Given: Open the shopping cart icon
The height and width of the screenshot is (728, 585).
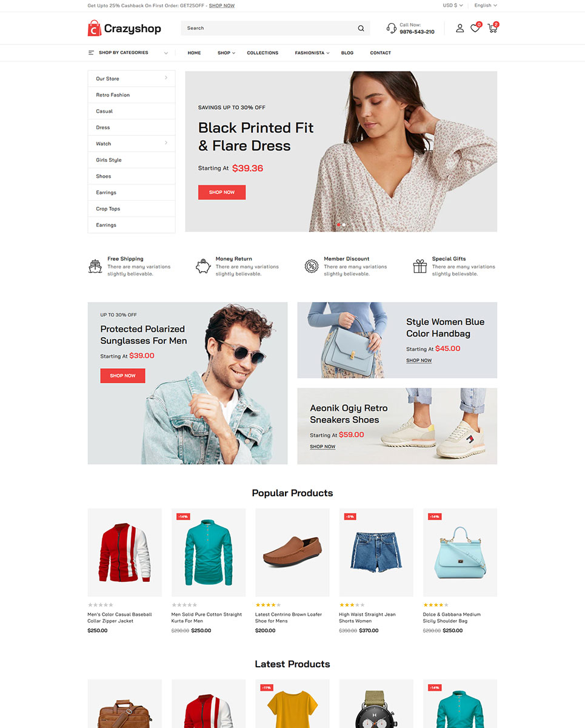Looking at the screenshot, I should click(x=492, y=28).
